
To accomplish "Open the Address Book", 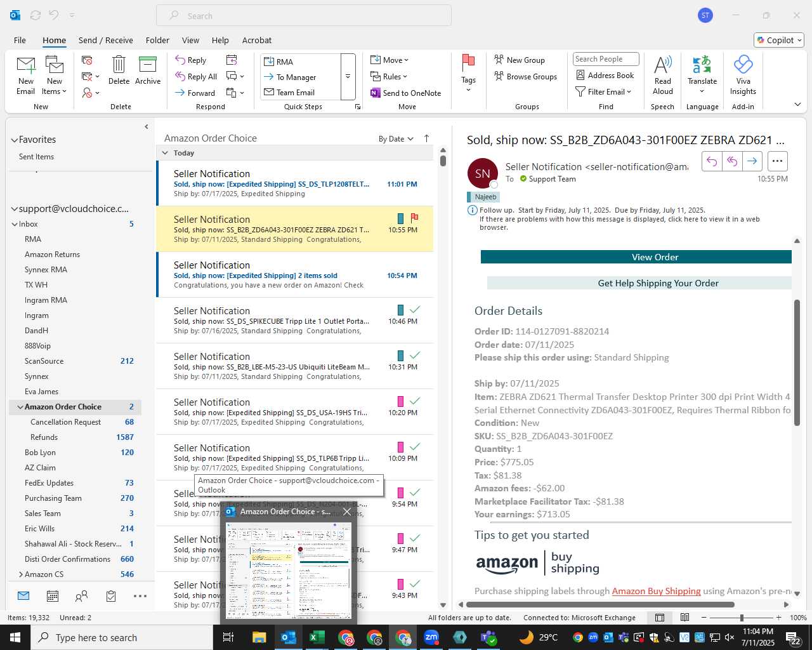I will tap(605, 75).
